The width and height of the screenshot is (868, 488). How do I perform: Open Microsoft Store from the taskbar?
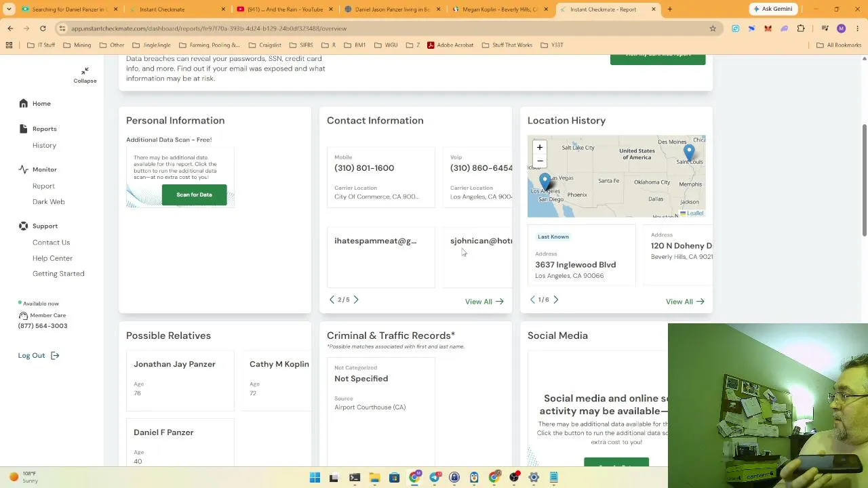[394, 478]
